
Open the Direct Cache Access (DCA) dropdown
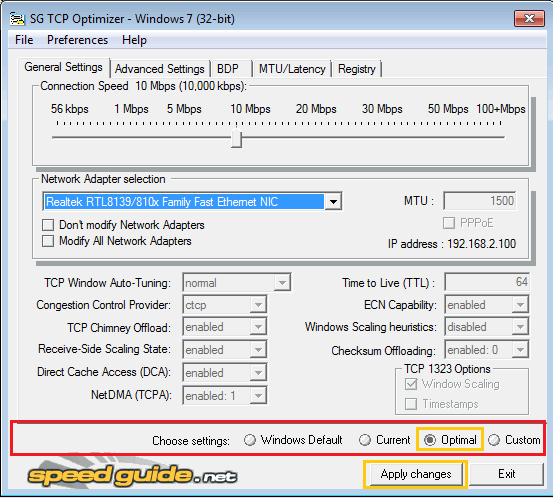[x=258, y=373]
